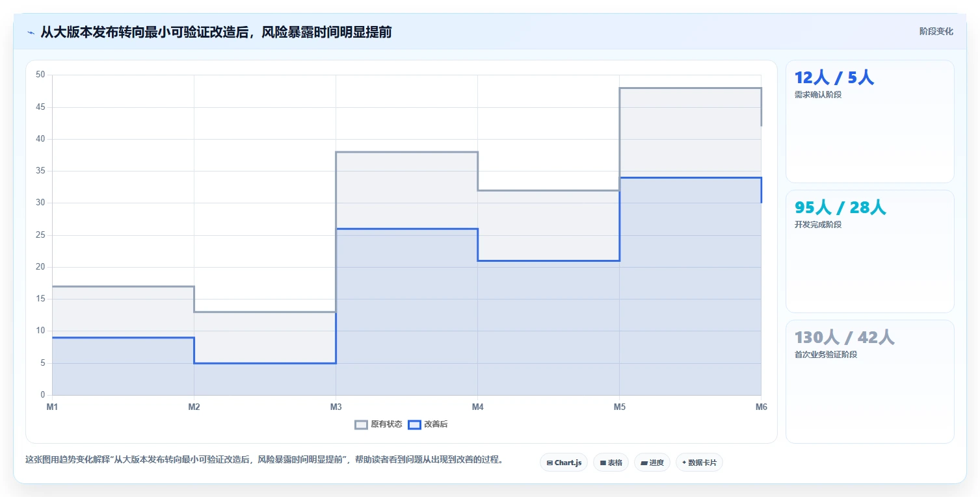980x497 pixels.
Task: Click the gray 原有状态 legend swatch
Action: (x=361, y=425)
